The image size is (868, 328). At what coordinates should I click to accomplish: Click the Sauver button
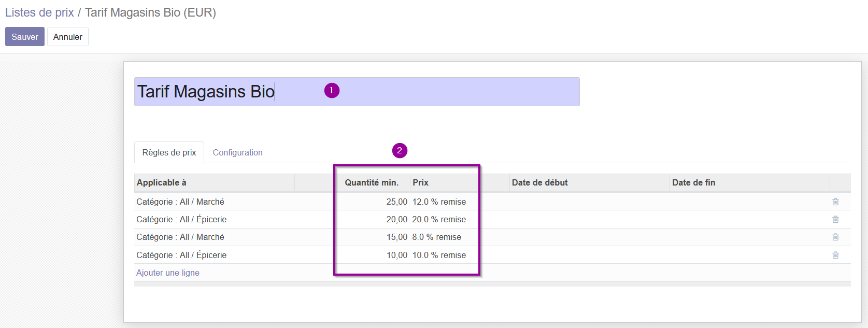25,37
